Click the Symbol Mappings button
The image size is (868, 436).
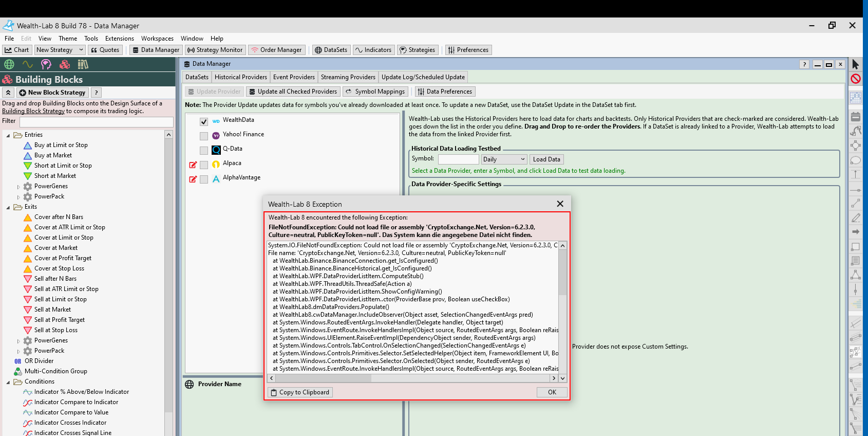[x=375, y=92]
